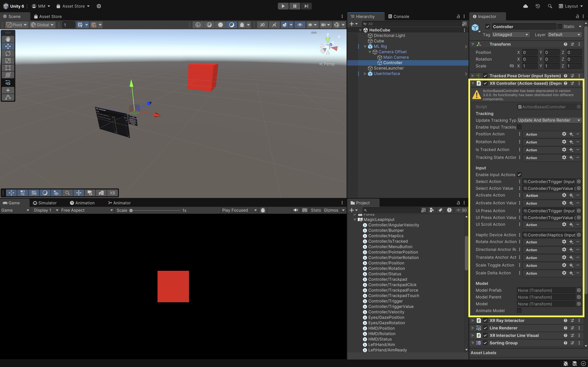Enable Input Tracking checkbox

(519, 127)
